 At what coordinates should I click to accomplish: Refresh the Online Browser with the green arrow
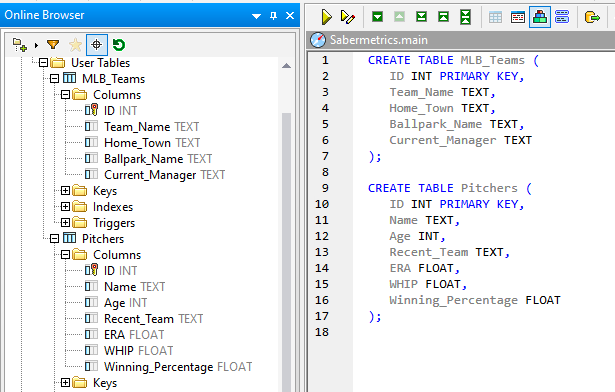tap(118, 45)
